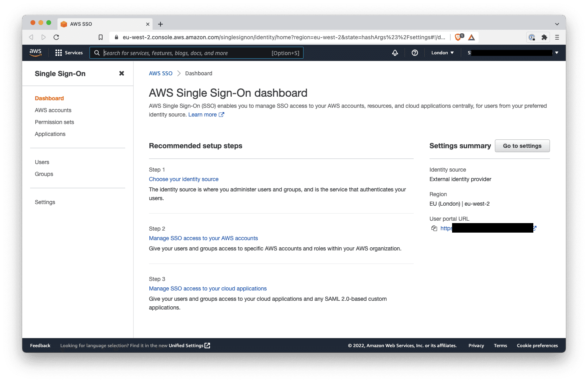Viewport: 588px width, 382px height.
Task: Open the account menu dropdown
Action: [513, 53]
